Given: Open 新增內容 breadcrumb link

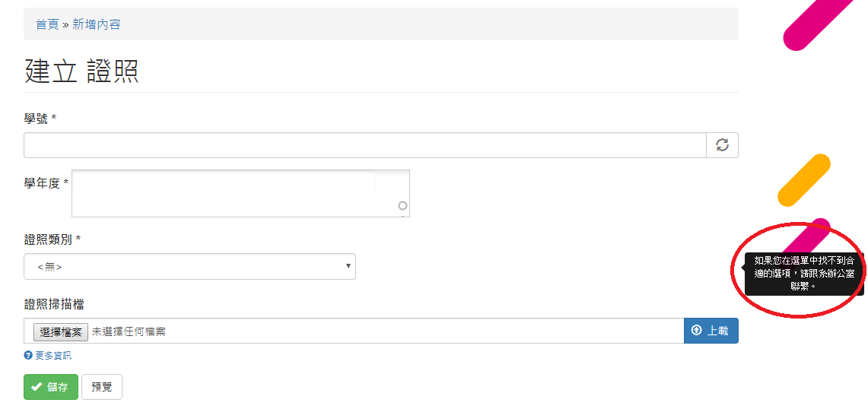Looking at the screenshot, I should tap(97, 24).
